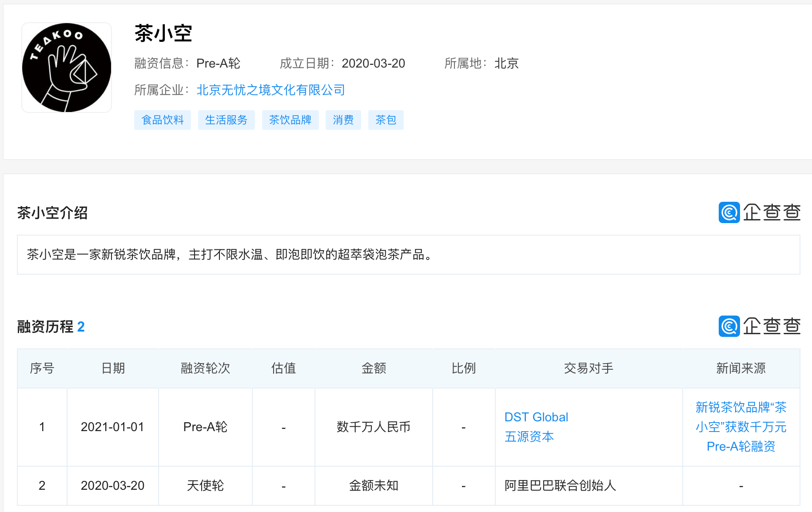
Task: Click the 金额 column header
Action: [374, 368]
